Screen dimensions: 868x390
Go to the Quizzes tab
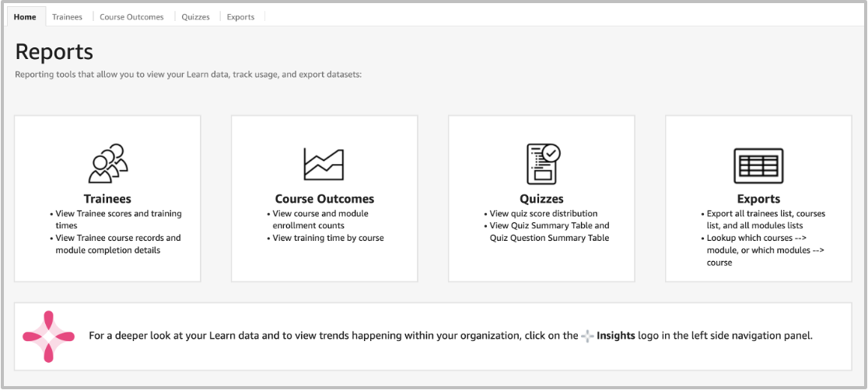pos(195,17)
